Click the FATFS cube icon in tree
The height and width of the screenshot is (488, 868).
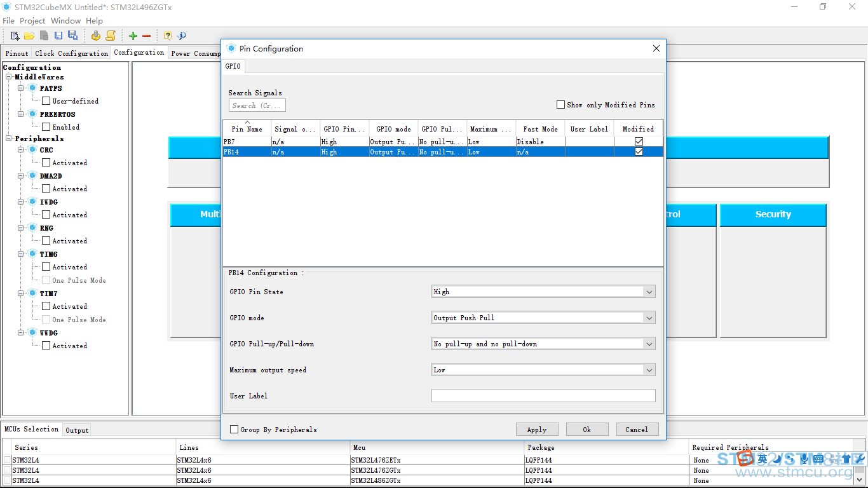pos(32,88)
